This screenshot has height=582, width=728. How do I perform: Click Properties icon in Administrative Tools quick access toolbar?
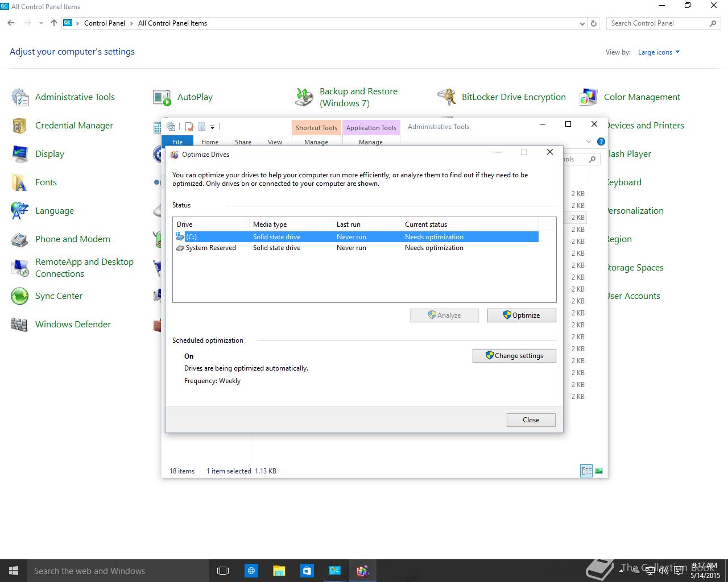[189, 127]
